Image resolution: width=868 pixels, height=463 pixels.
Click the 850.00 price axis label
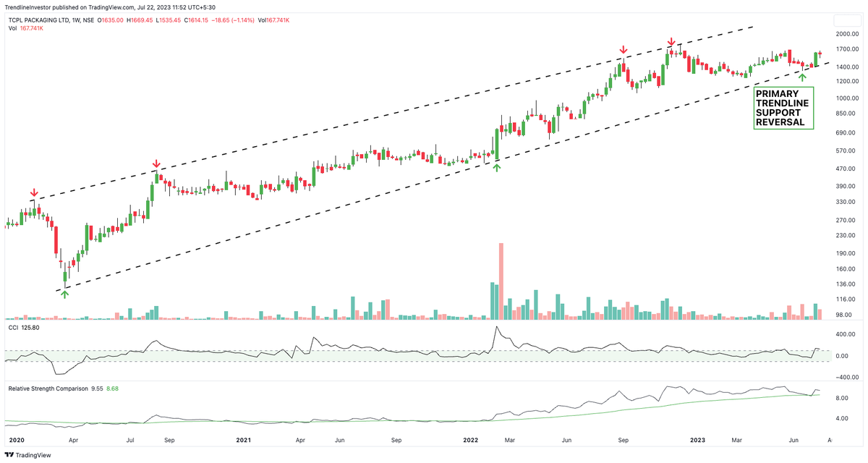(x=846, y=114)
